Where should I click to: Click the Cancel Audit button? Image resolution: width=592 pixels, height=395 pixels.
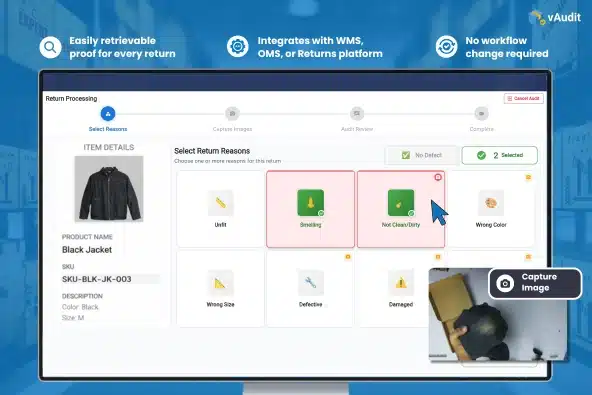tap(524, 99)
